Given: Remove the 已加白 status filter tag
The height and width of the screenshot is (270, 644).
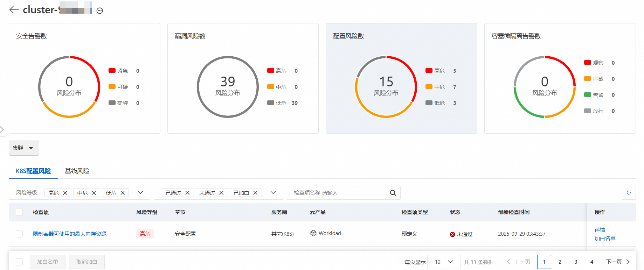Looking at the screenshot, I should coord(255,193).
